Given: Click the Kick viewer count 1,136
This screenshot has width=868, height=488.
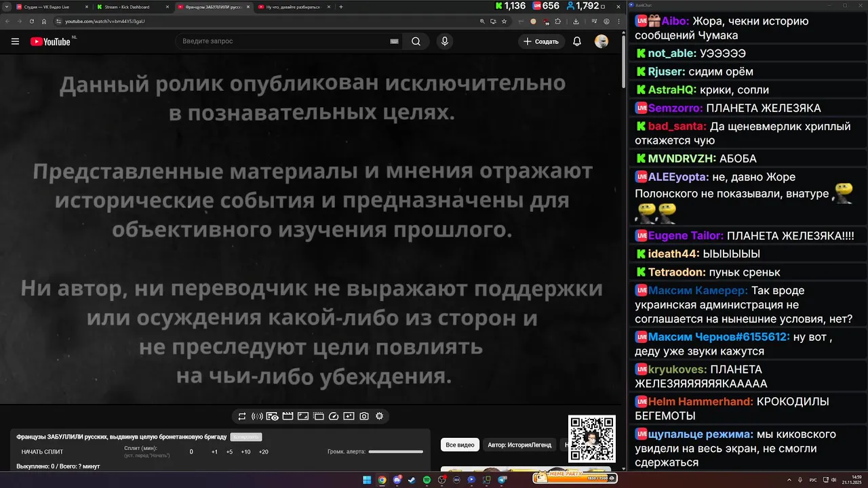Looking at the screenshot, I should (x=510, y=6).
